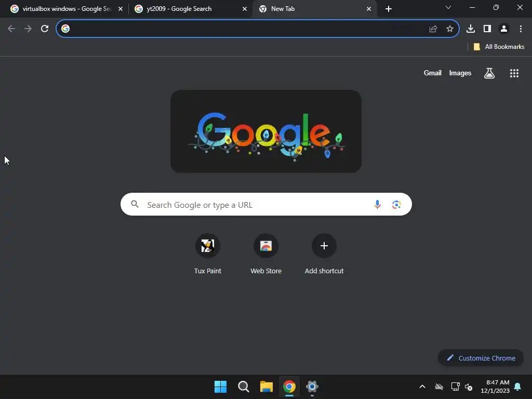Expand the tab search dropdown arrow
Image resolution: width=532 pixels, height=399 pixels.
448,7
